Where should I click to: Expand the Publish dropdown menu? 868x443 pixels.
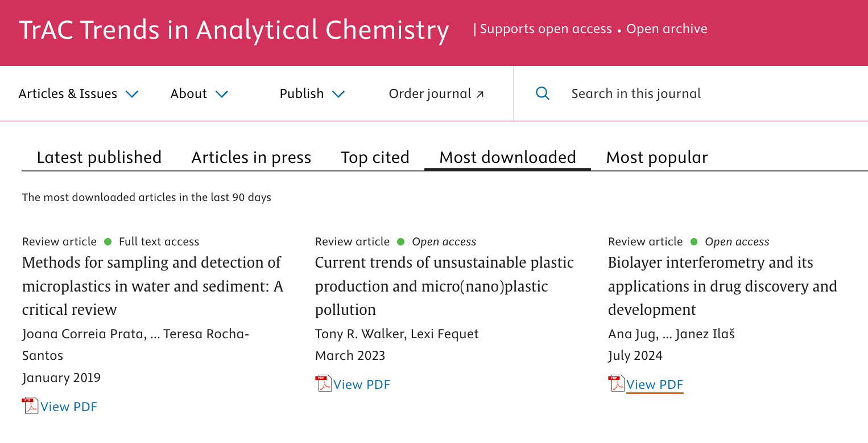pos(312,94)
